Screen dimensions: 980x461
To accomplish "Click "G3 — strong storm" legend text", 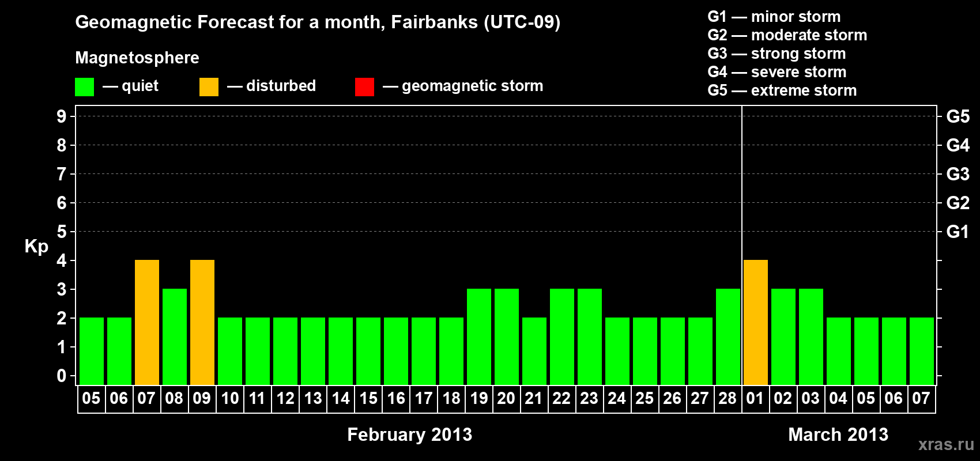I will [777, 54].
